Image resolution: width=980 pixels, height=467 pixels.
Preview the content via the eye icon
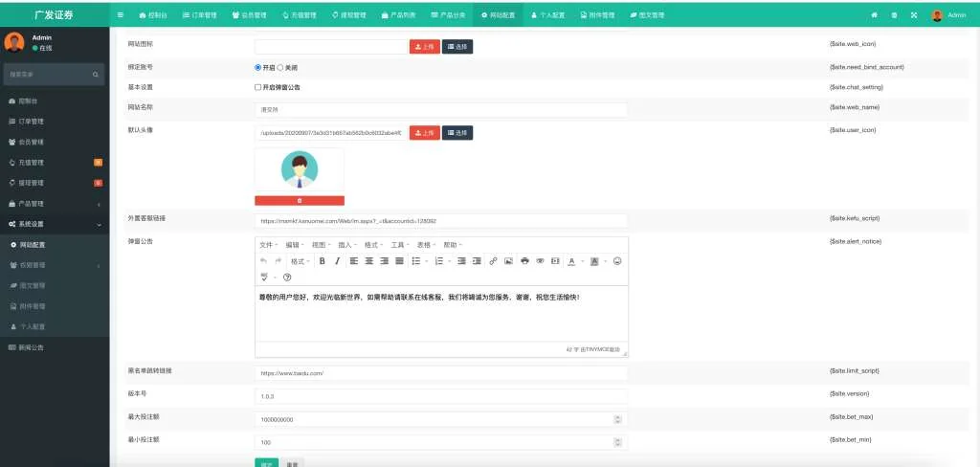coord(540,260)
